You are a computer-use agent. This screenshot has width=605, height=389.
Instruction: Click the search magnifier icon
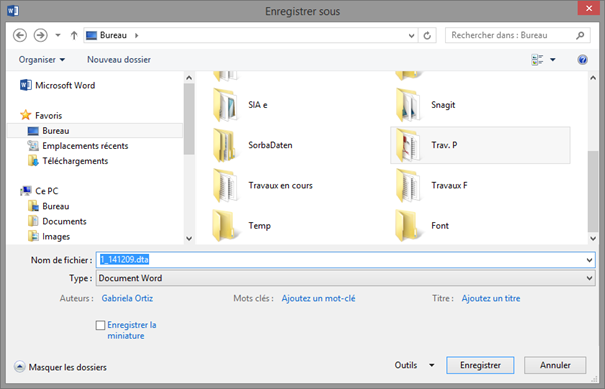point(580,36)
